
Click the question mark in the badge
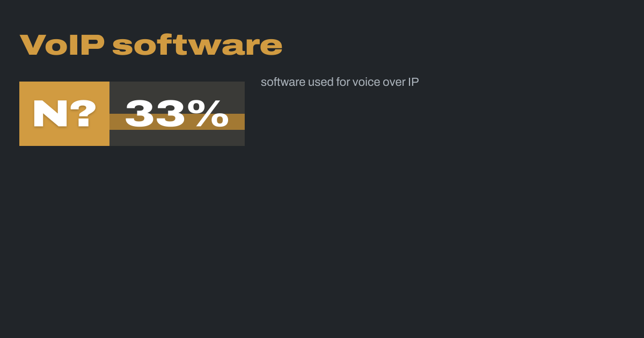click(x=83, y=114)
